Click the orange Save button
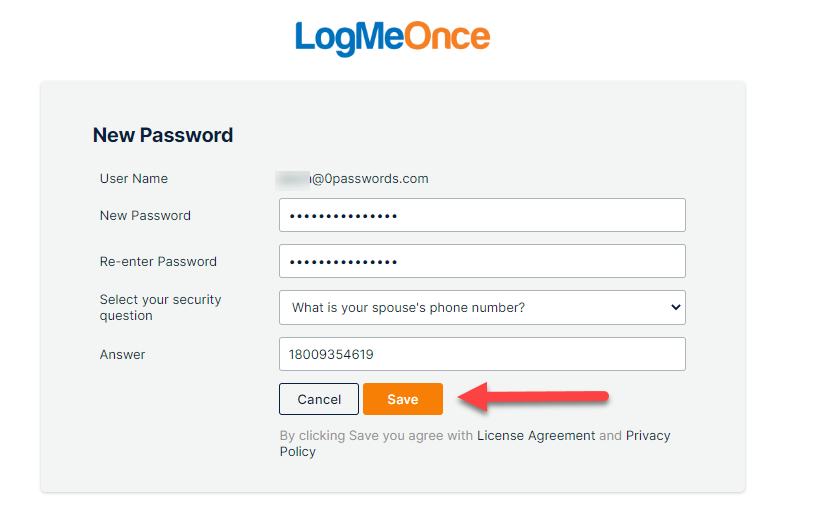This screenshot has width=815, height=514. pos(403,399)
